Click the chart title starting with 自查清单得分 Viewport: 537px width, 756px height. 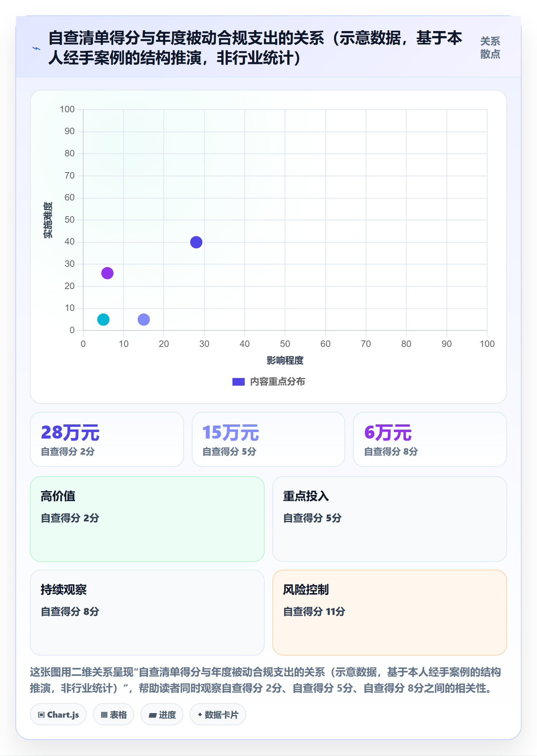(x=255, y=48)
